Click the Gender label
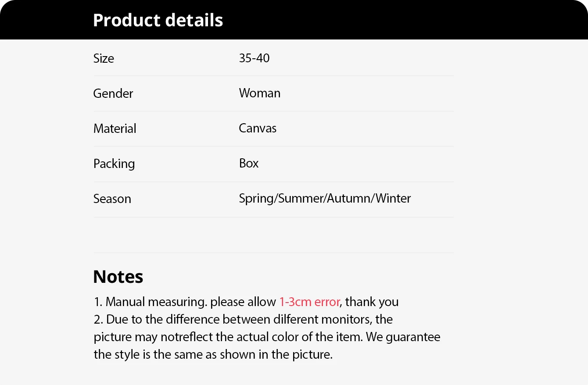The height and width of the screenshot is (385, 588). [113, 93]
